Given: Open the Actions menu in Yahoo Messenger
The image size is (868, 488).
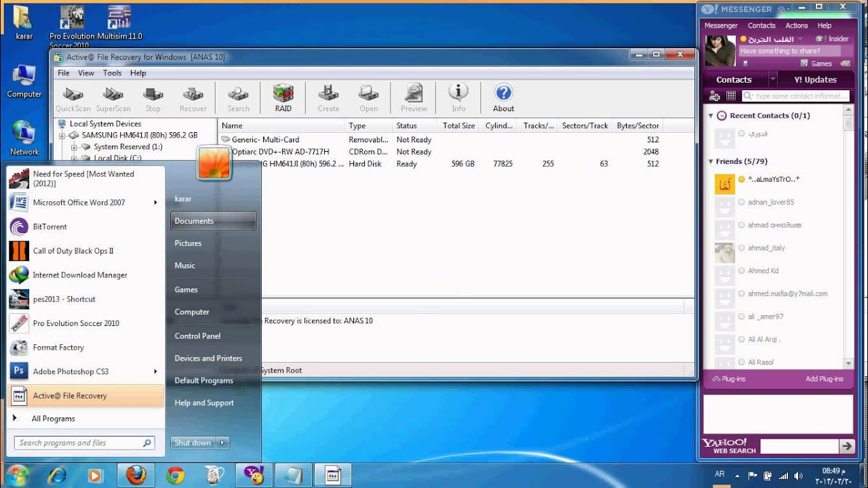Looking at the screenshot, I should pyautogui.click(x=797, y=26).
